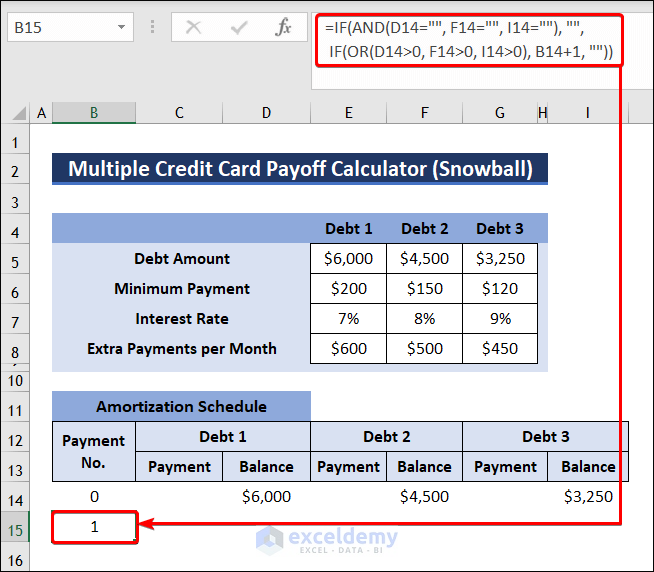Viewport: 654px width, 572px height.
Task: Click the Debt 2 header in the inputs table
Action: (x=424, y=229)
